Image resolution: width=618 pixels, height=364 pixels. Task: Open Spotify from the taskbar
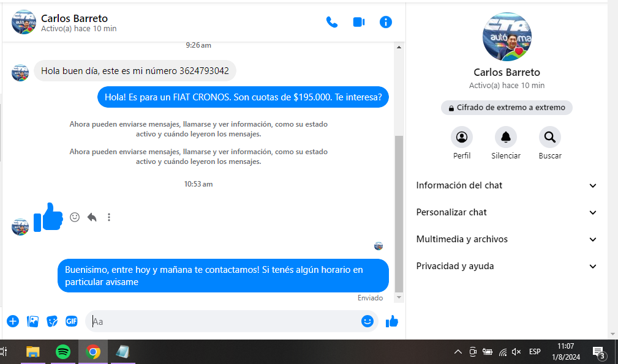tap(62, 352)
